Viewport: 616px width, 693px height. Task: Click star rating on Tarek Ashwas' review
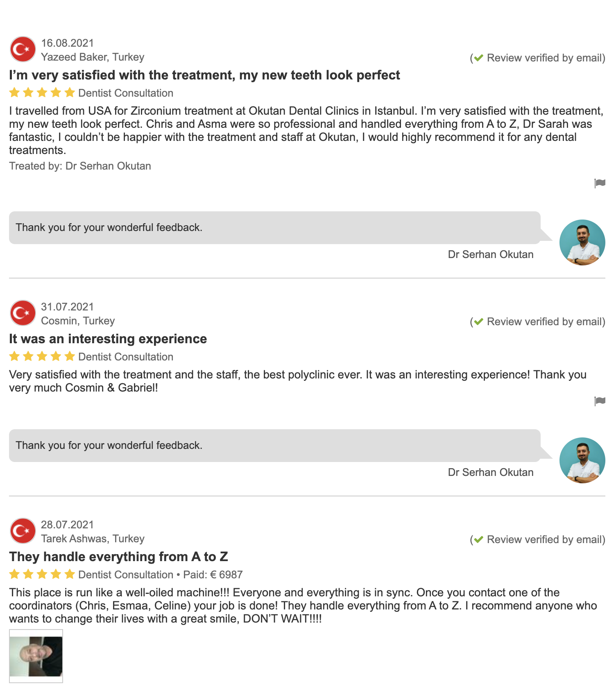pyautogui.click(x=42, y=575)
